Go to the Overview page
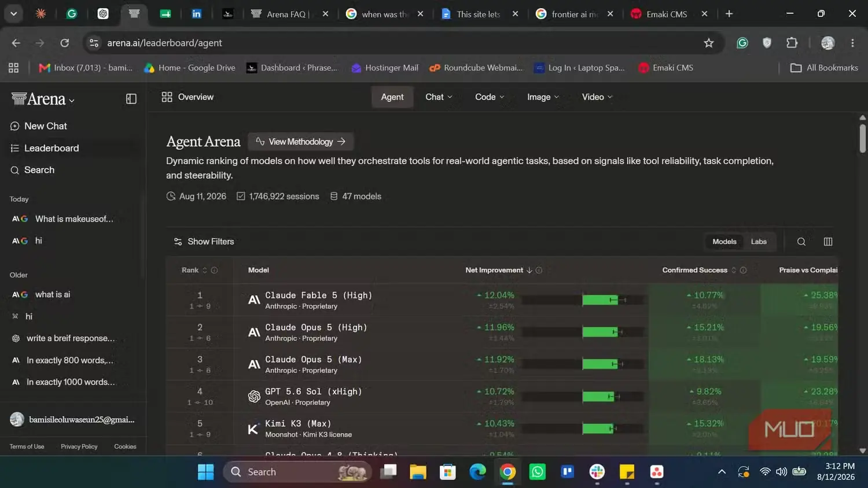Image resolution: width=868 pixels, height=488 pixels. pos(187,97)
